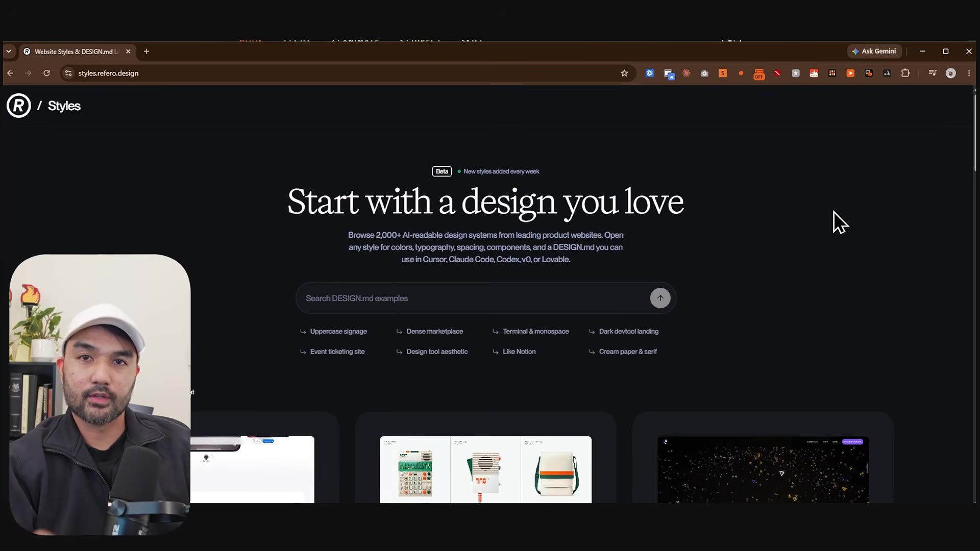Open the media controls music icon

[x=933, y=73]
